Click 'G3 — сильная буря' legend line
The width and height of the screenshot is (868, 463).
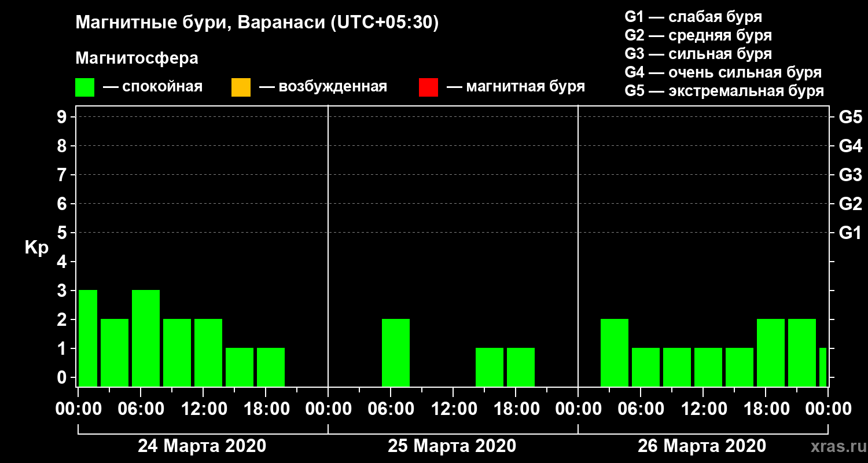point(698,54)
